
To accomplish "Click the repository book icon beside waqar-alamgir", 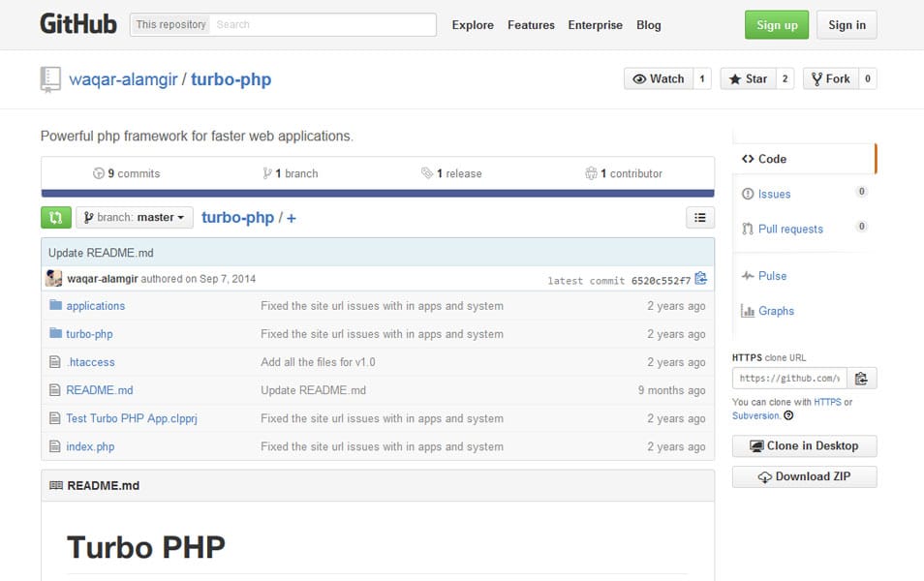I will [50, 79].
